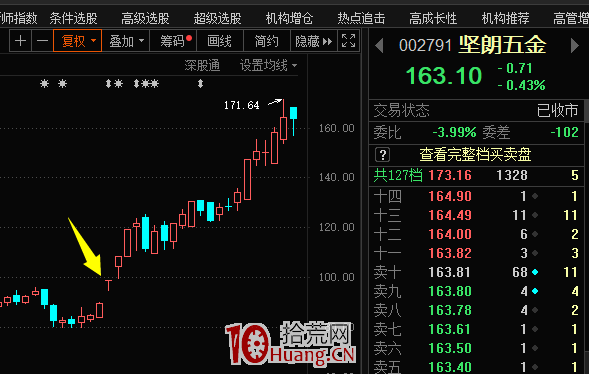The width and height of the screenshot is (589, 374).
Task: Select 卖十 row price 163.81
Action: click(450, 272)
